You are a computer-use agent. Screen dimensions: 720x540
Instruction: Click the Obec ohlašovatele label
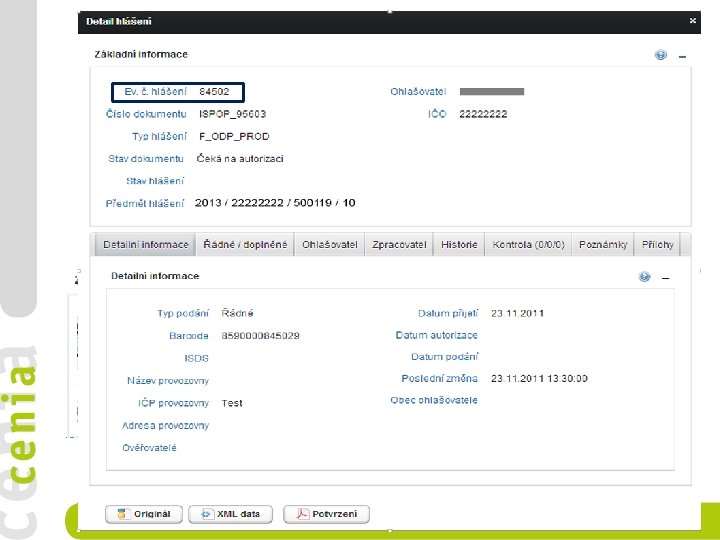(x=434, y=400)
